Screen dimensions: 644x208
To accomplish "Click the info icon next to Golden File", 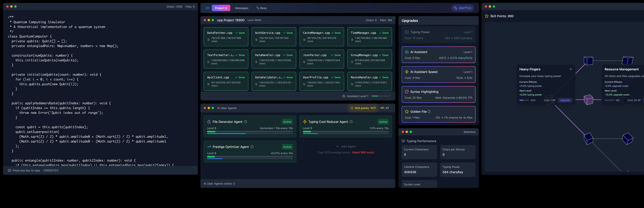I will [x=429, y=112].
